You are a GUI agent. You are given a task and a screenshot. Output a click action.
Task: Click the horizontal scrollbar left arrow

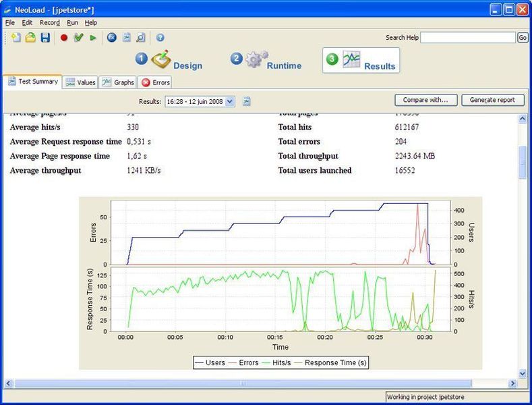click(x=9, y=383)
